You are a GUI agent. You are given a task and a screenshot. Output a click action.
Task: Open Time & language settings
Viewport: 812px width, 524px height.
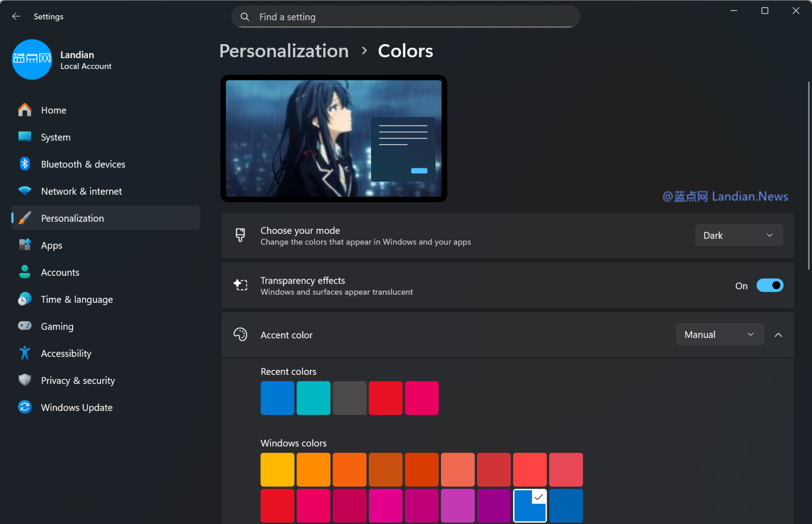tap(106, 299)
